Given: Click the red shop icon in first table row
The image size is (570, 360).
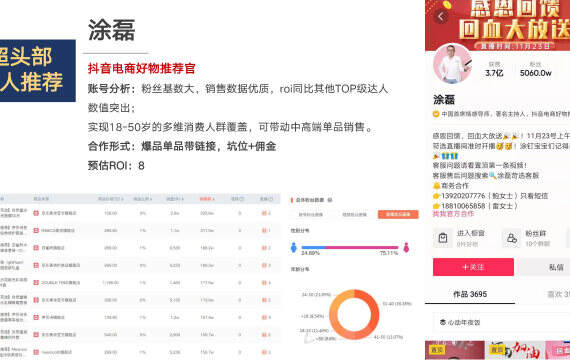Looking at the screenshot, I should (36, 213).
